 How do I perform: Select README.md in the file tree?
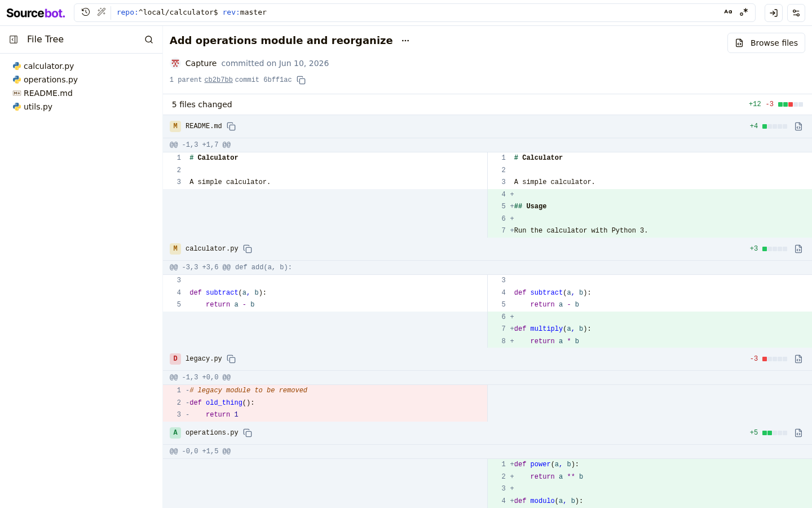[x=48, y=93]
